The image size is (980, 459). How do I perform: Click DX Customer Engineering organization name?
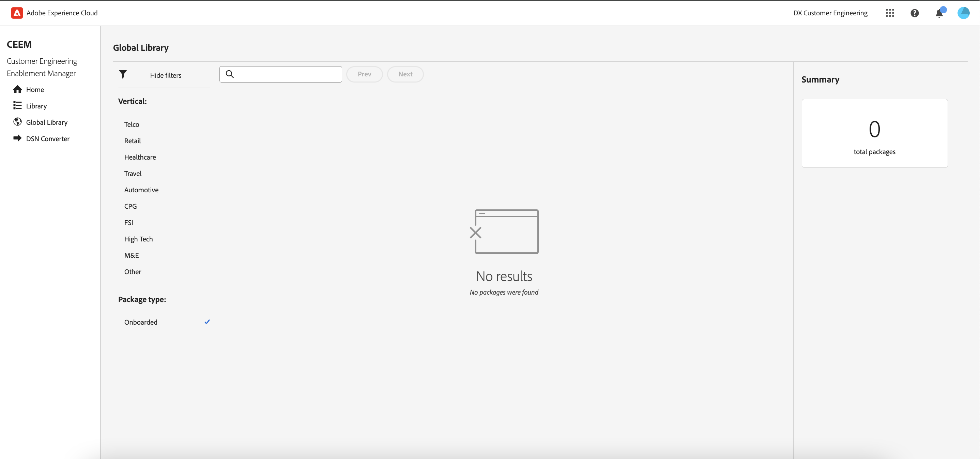830,13
